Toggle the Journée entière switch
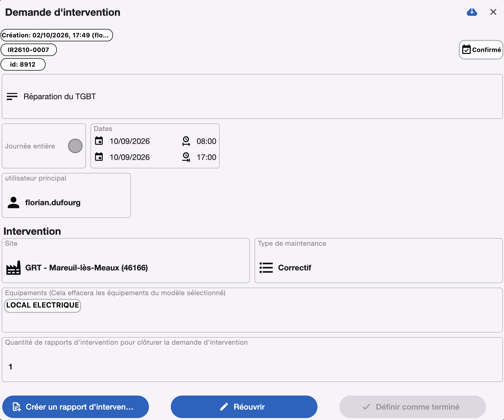The height and width of the screenshot is (420, 504). [x=75, y=146]
